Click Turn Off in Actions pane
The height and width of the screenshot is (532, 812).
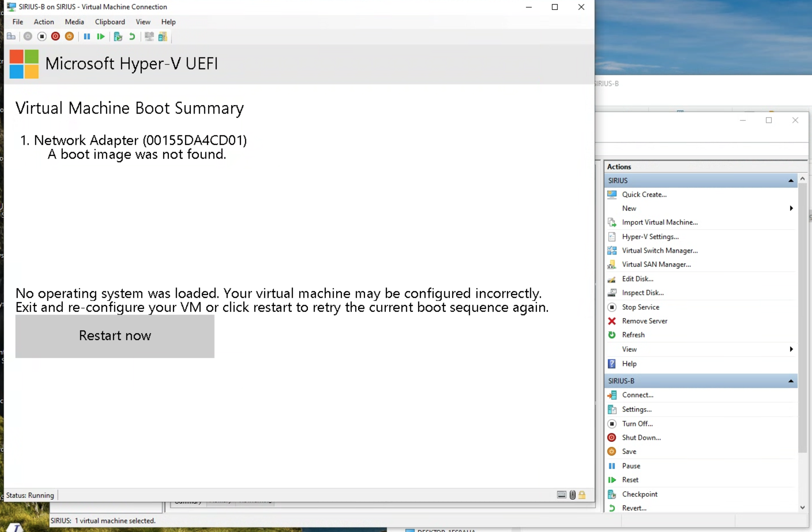click(637, 424)
